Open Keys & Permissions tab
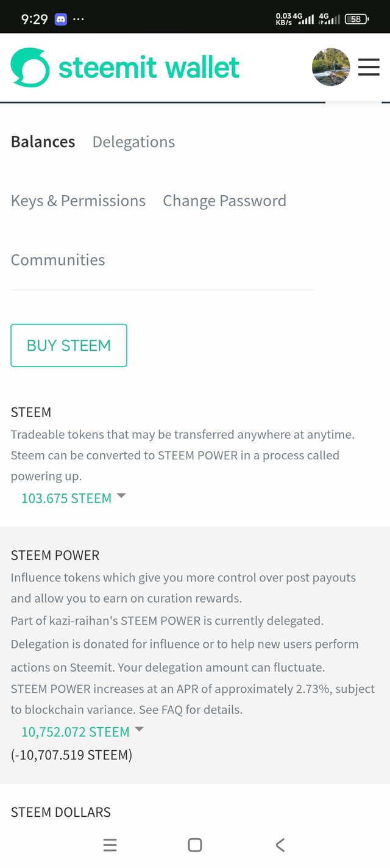This screenshot has width=390, height=868. coord(78,201)
